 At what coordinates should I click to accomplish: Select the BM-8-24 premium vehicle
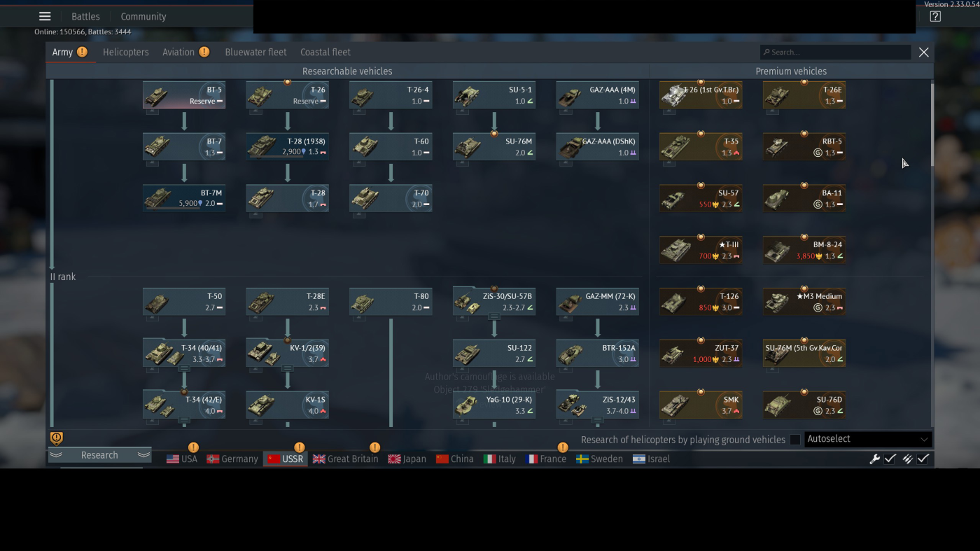point(804,251)
